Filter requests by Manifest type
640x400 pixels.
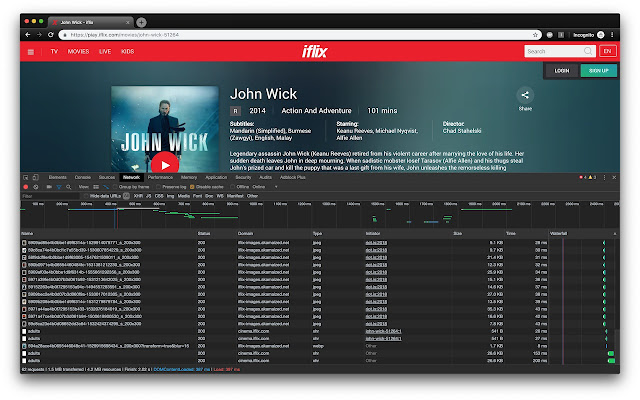point(235,196)
